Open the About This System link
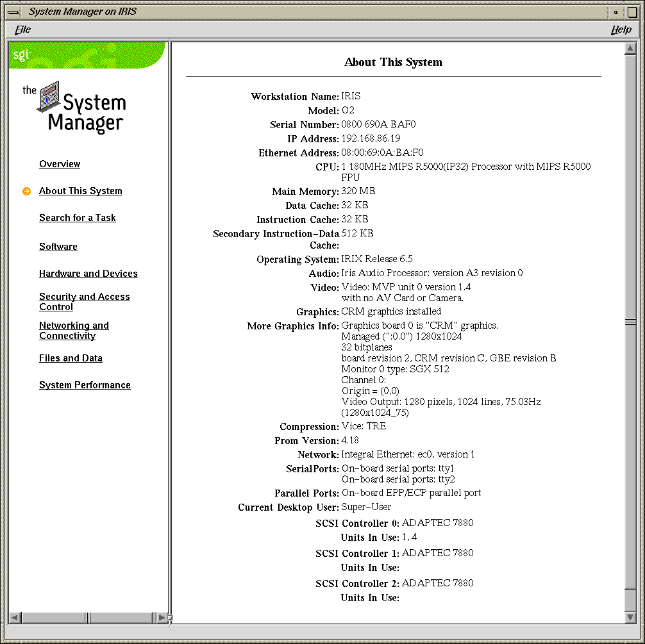Screen dimensions: 645x644 [81, 191]
